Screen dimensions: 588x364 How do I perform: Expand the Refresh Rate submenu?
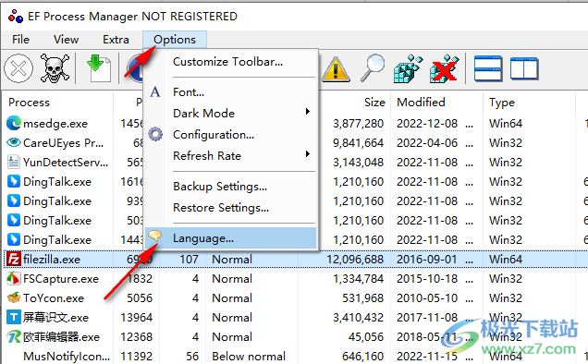coord(230,155)
